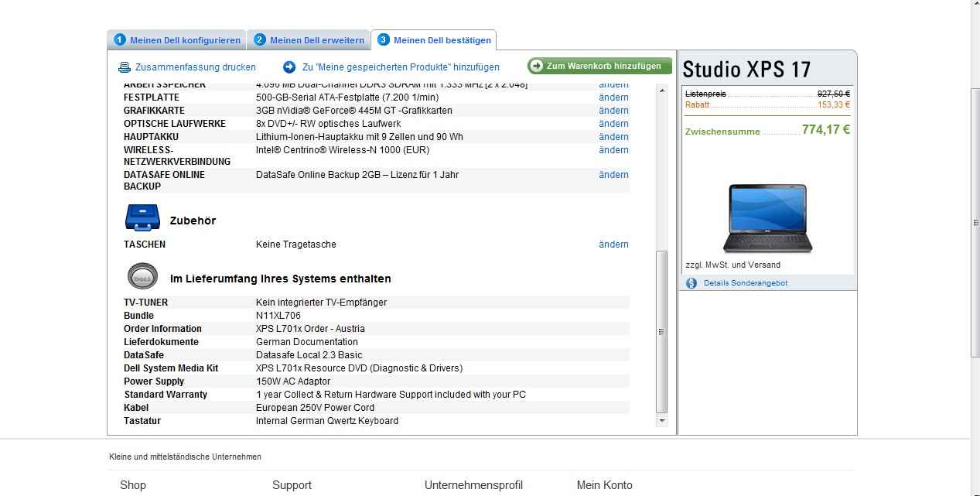Open the Meinen Dell konfigurieren tab
The width and height of the screenshot is (980, 496).
point(176,39)
